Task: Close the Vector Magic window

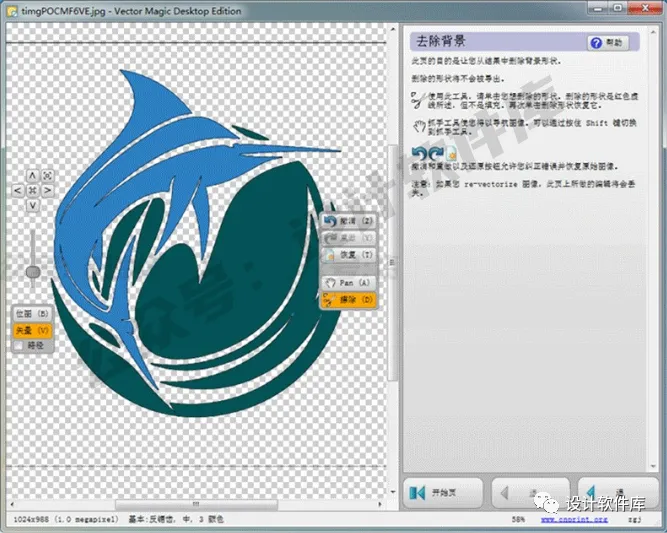Action: [x=645, y=8]
